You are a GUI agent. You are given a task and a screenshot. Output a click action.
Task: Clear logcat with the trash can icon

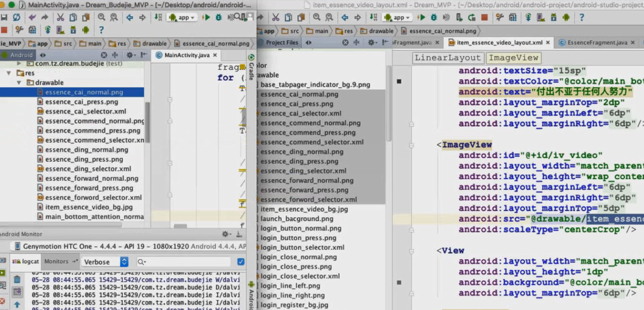tap(17, 279)
